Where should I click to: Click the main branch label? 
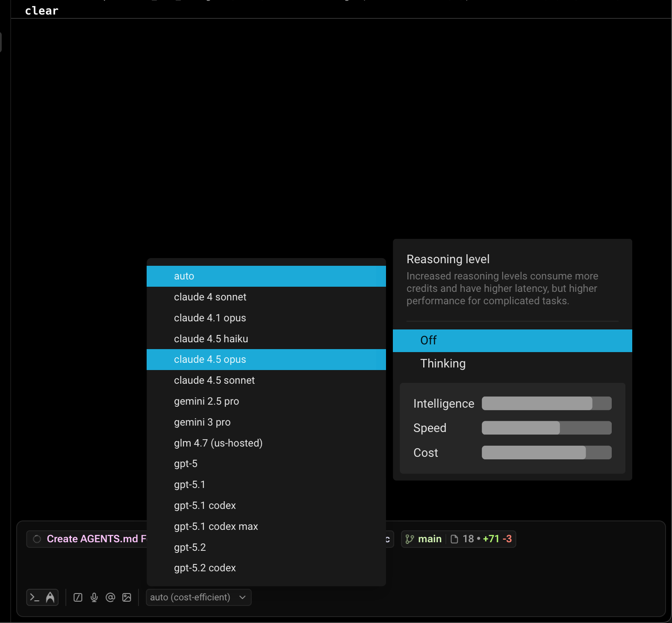(x=430, y=539)
